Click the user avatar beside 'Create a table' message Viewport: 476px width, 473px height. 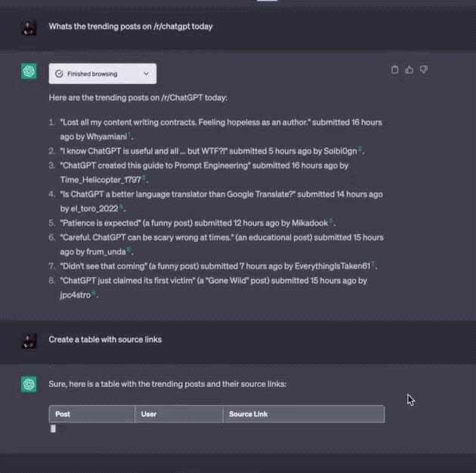29,342
